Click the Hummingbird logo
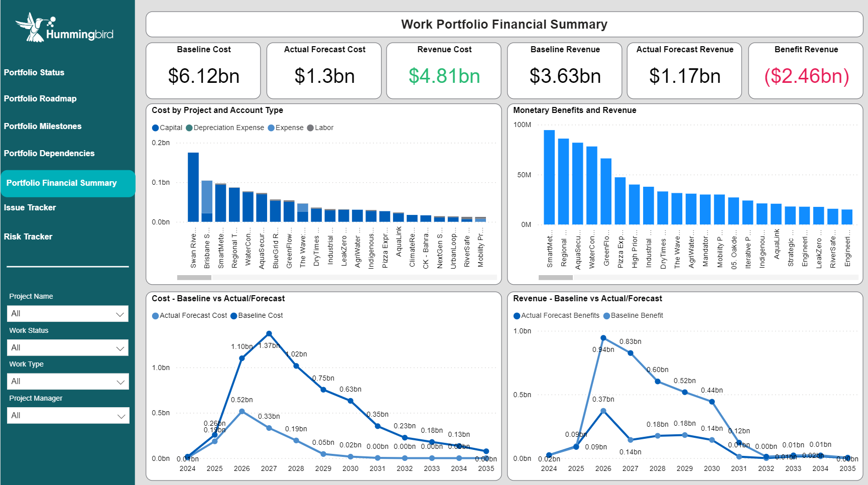Viewport: 868px width, 485px height. point(64,28)
